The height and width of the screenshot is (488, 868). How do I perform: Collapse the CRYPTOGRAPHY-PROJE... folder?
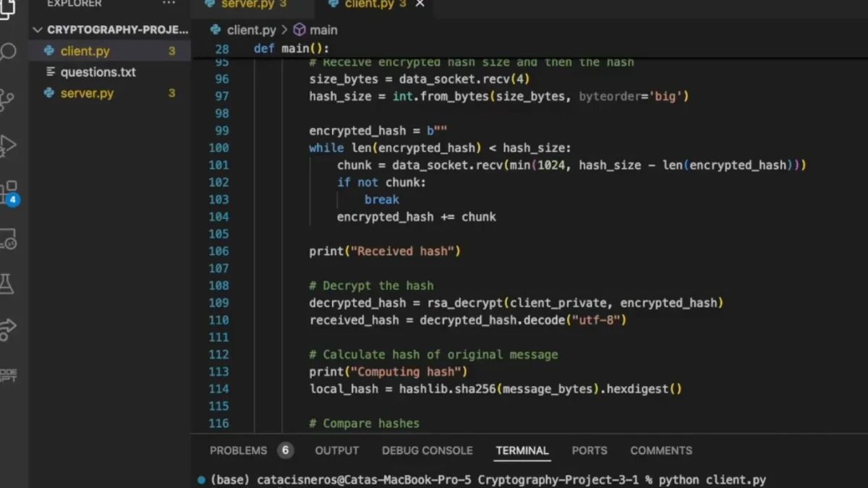tap(110, 30)
